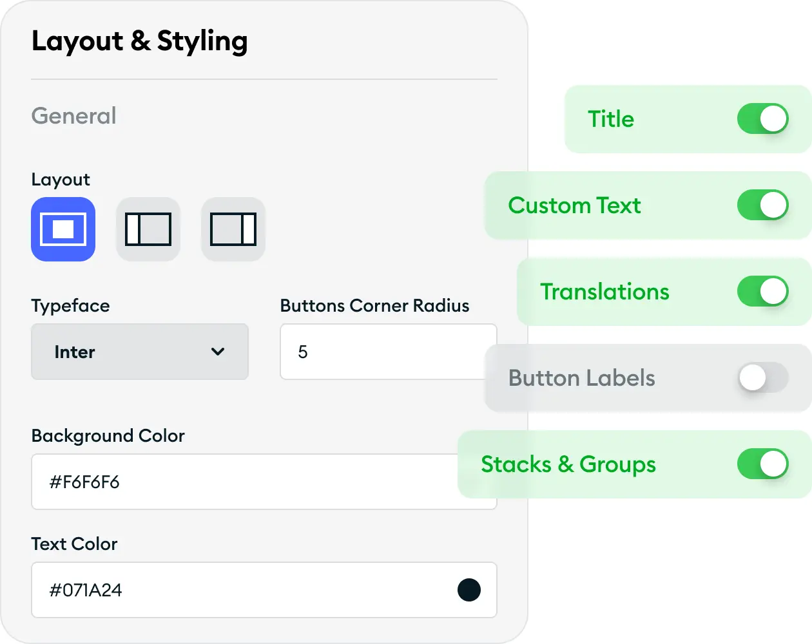Screen dimensions: 812x644
Task: Click the Background Color hex field
Action: (x=245, y=482)
